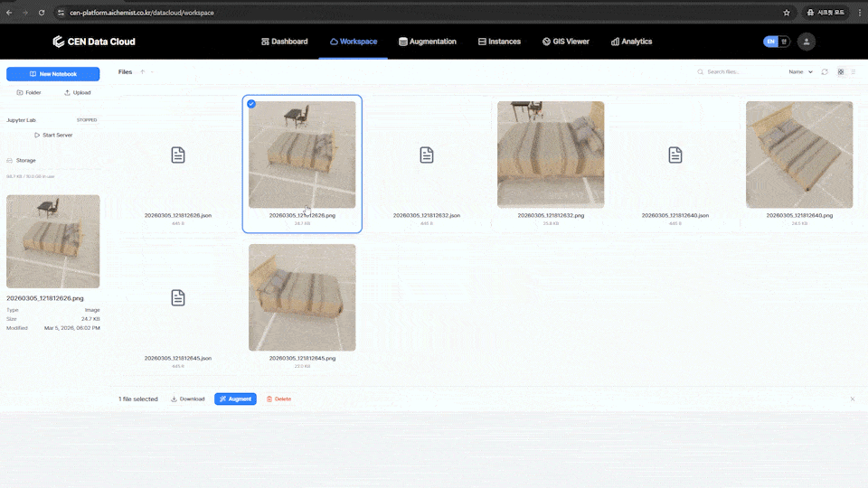868x488 pixels.
Task: Dismiss the selection bar with X
Action: 852,399
